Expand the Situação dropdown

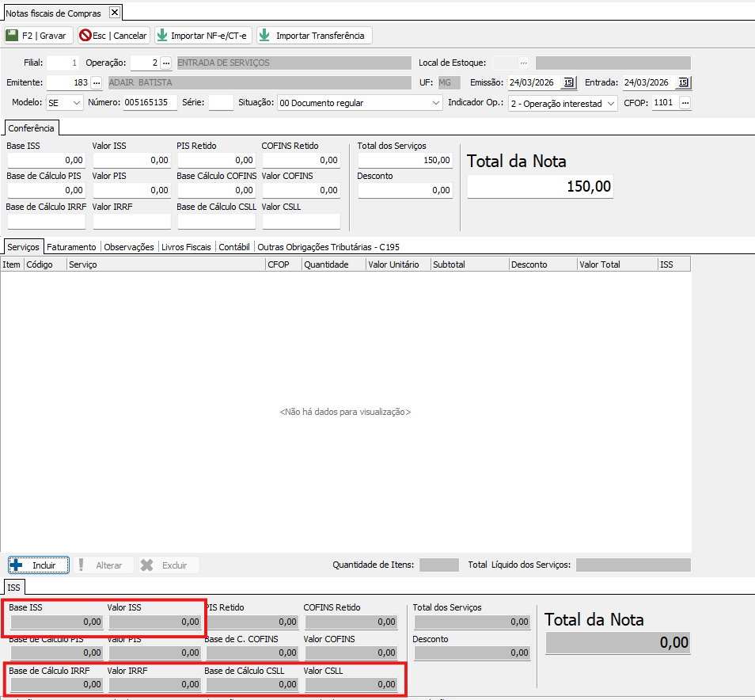point(437,103)
